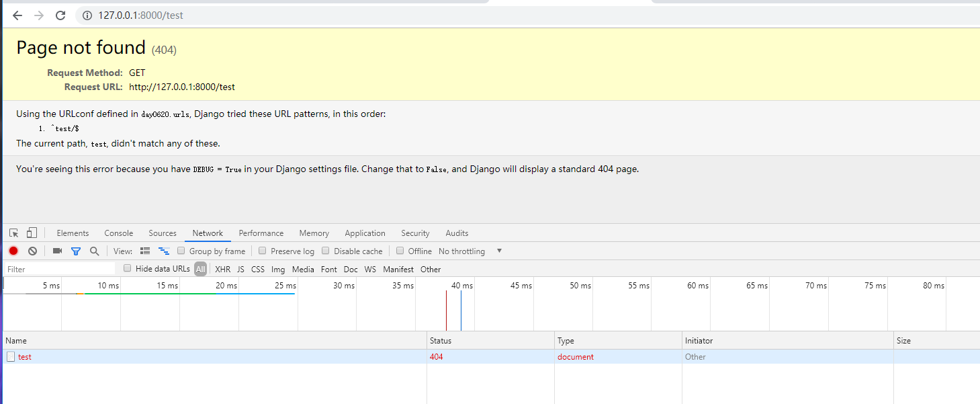Click the Page not found heading
The width and height of the screenshot is (980, 404).
click(81, 47)
